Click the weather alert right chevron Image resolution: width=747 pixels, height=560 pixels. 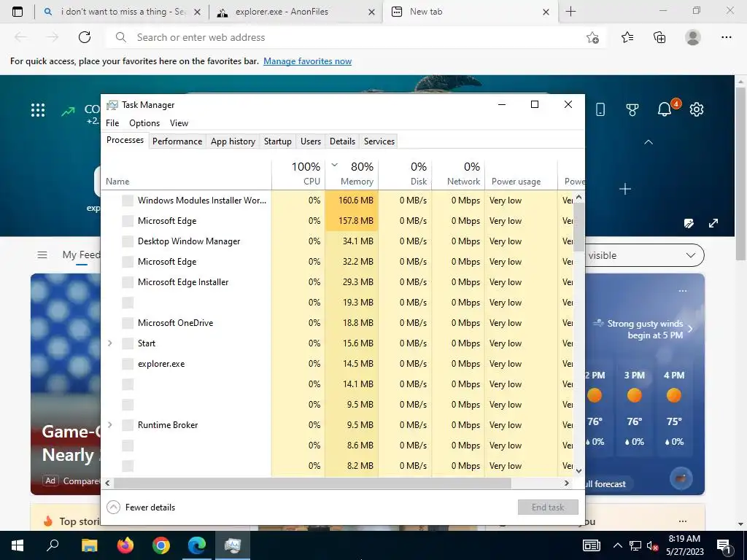[x=690, y=329]
